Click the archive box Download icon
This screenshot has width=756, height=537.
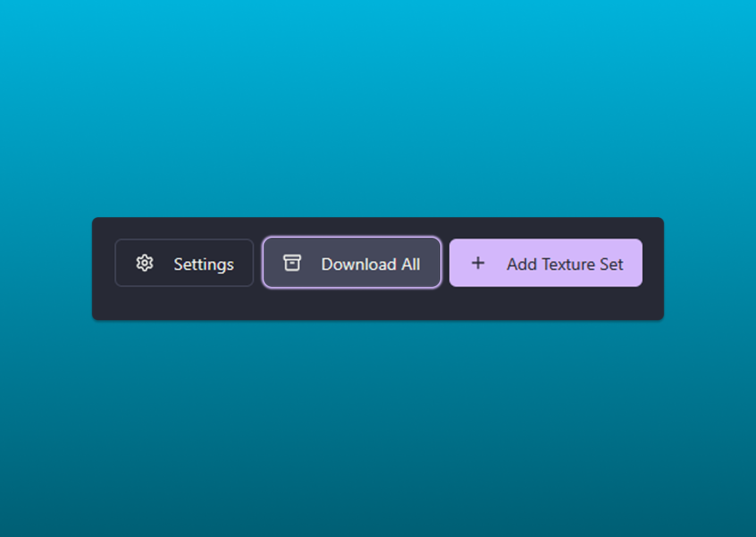[292, 263]
